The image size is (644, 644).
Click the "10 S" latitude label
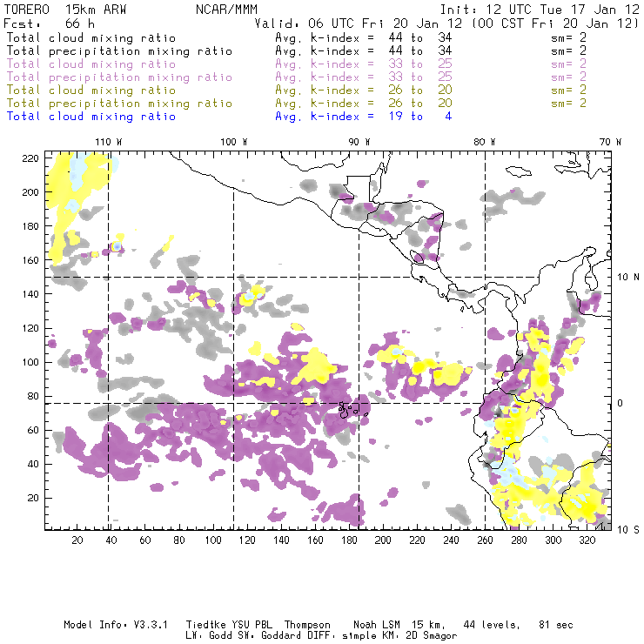628,530
